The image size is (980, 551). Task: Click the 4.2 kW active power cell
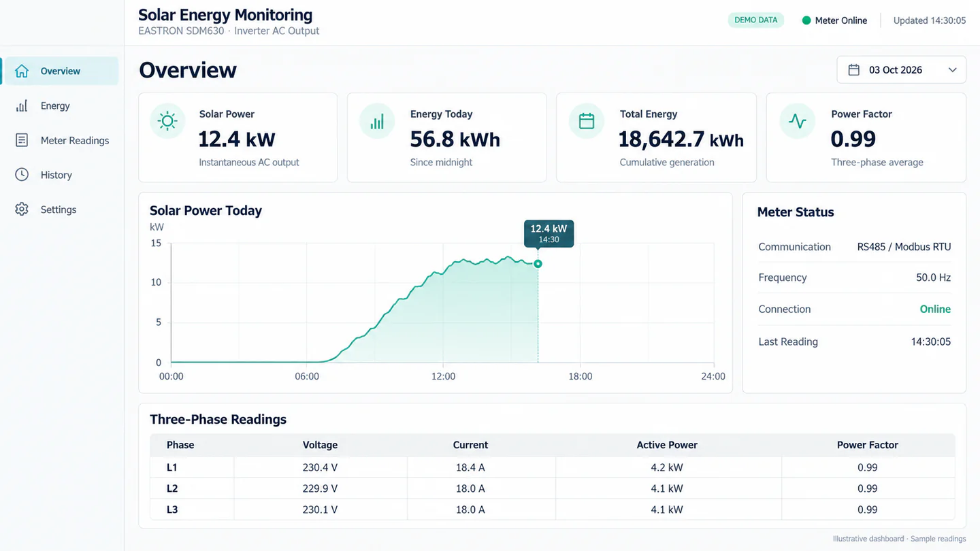[x=667, y=467]
